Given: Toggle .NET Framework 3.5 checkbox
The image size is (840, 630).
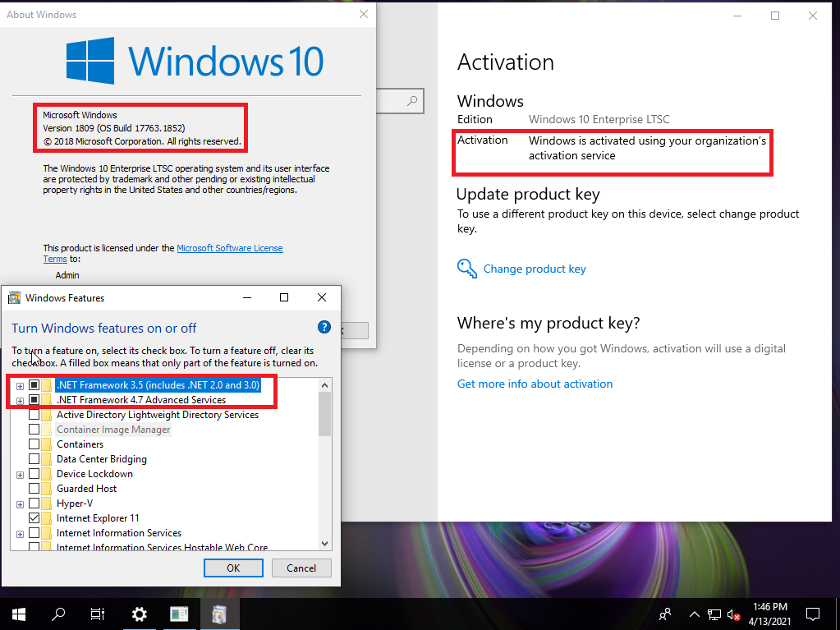Looking at the screenshot, I should 34,384.
